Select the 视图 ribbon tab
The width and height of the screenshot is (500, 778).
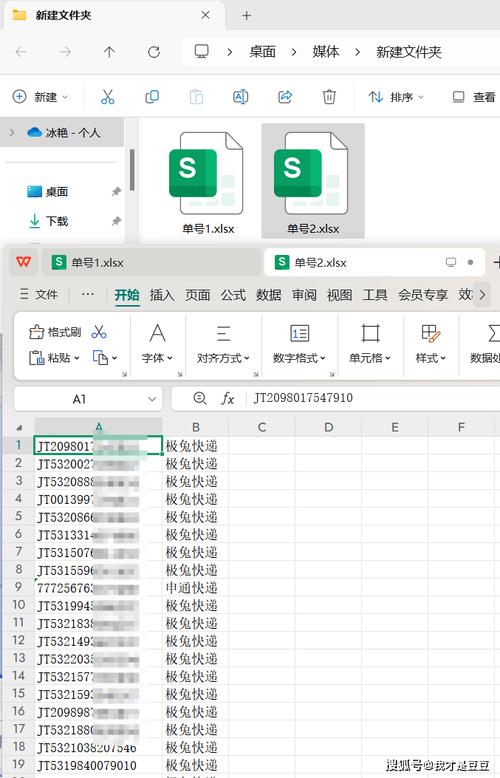pos(340,295)
